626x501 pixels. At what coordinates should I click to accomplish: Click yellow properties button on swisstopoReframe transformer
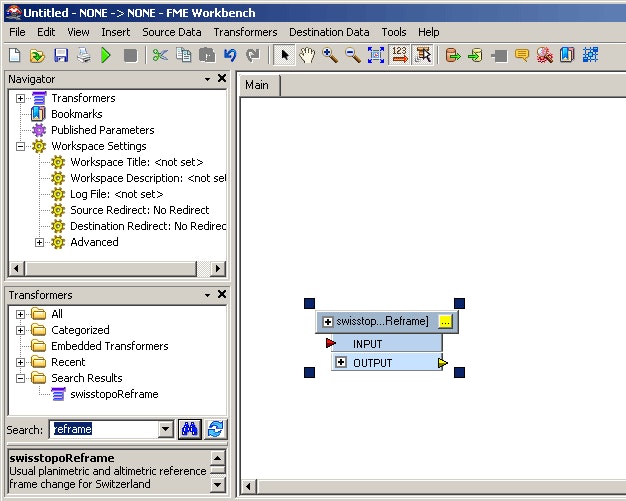pyautogui.click(x=445, y=321)
